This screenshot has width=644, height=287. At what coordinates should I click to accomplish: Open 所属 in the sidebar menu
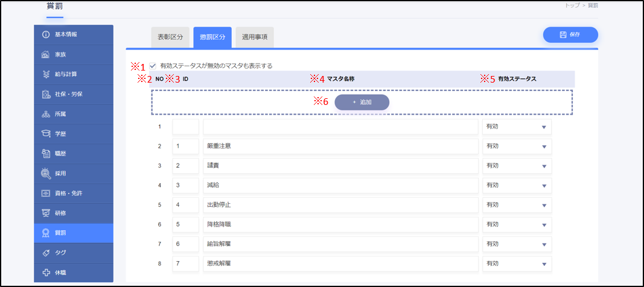point(74,115)
